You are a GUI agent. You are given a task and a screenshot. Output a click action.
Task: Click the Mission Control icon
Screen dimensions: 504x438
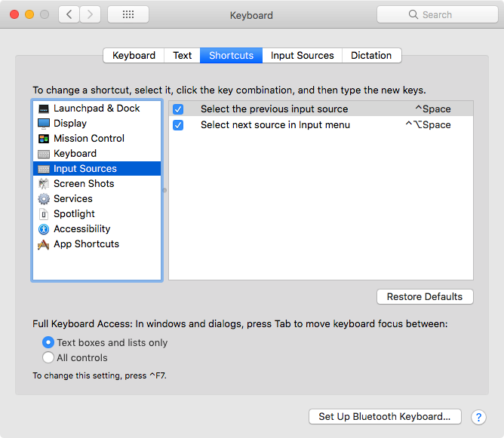pos(44,139)
